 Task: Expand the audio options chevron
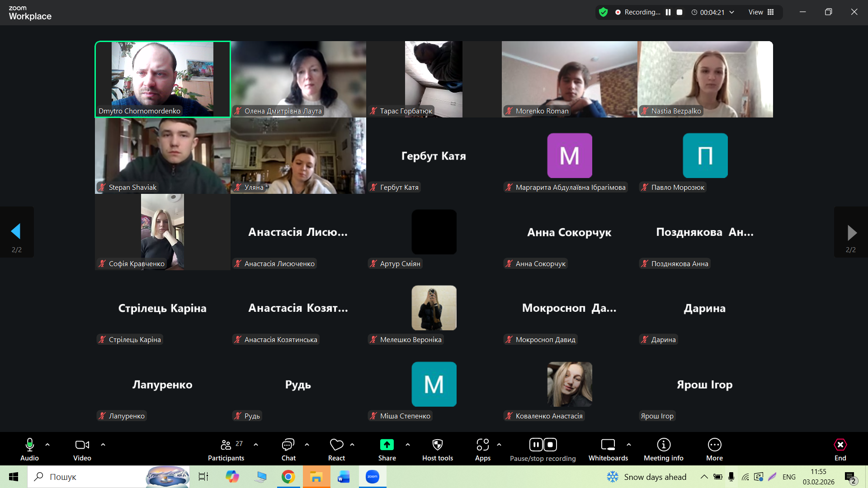click(47, 445)
